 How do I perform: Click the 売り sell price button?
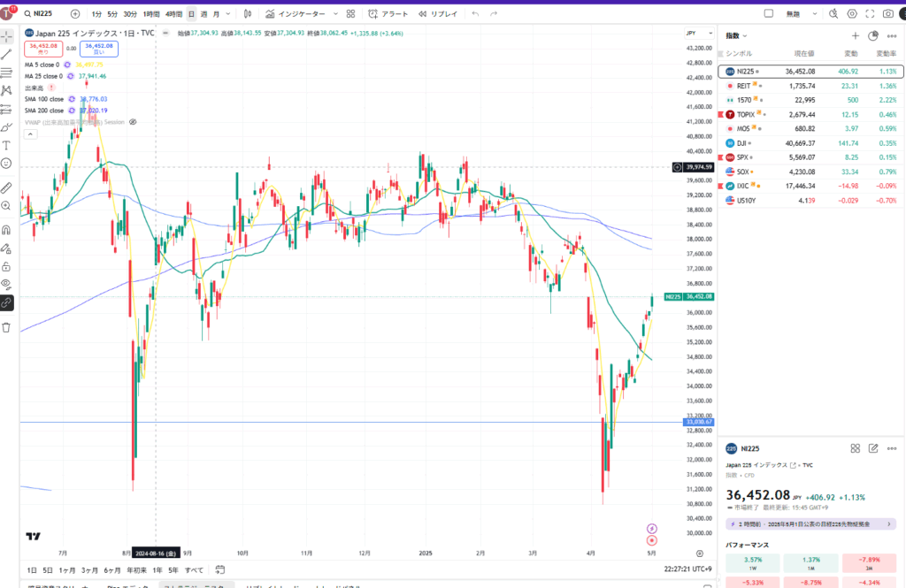[x=43, y=49]
